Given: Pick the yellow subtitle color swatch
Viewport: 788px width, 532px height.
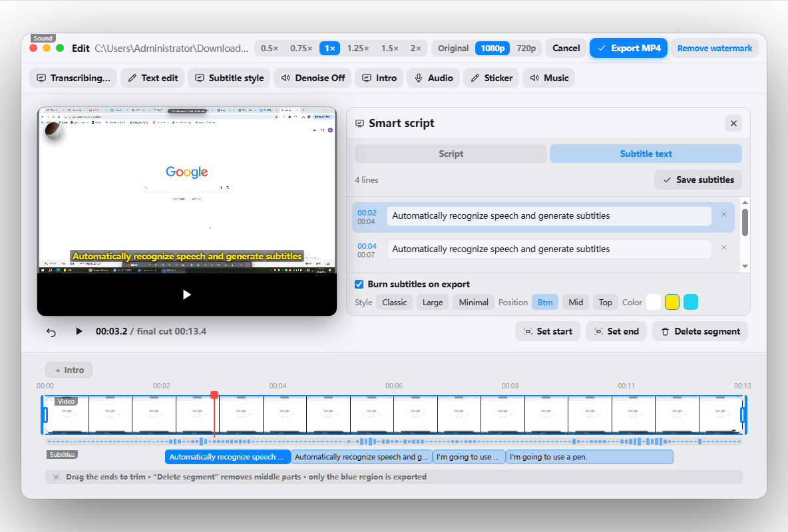Looking at the screenshot, I should [x=672, y=302].
